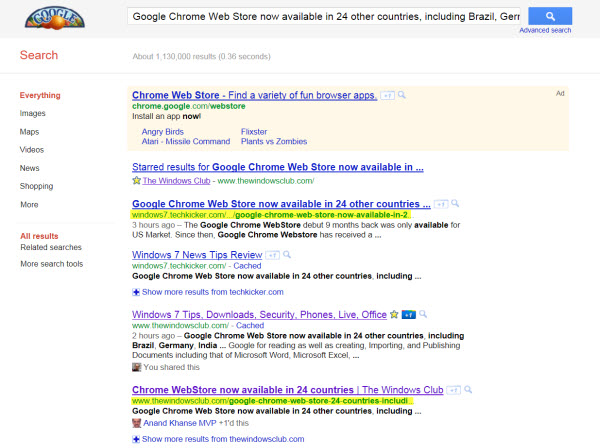600x448 pixels.
Task: Open Chrome Web Store ad title link
Action: pos(254,95)
